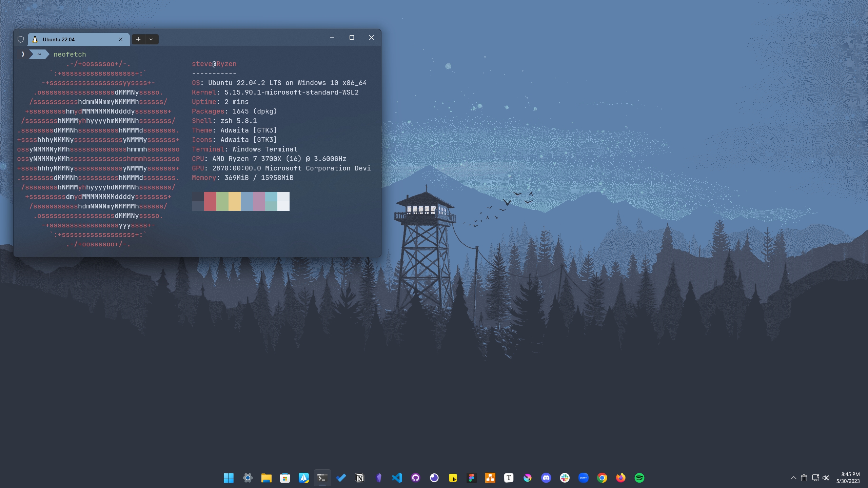Expand the new tab profile dropdown
Image resolution: width=868 pixels, height=488 pixels.
pyautogui.click(x=151, y=39)
